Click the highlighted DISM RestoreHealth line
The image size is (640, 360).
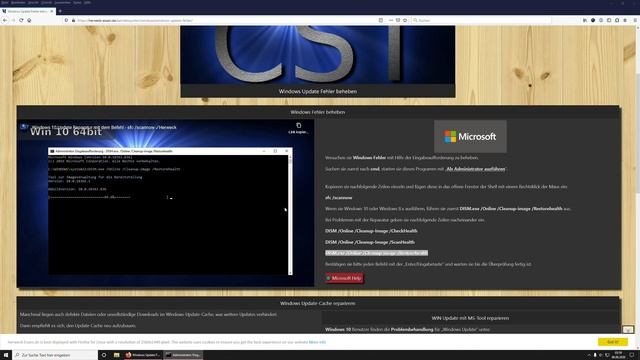(x=376, y=253)
